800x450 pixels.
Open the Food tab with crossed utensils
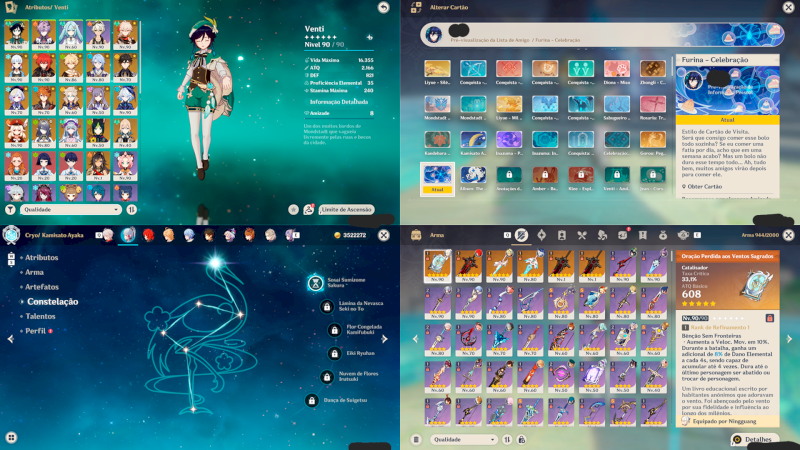coord(582,235)
